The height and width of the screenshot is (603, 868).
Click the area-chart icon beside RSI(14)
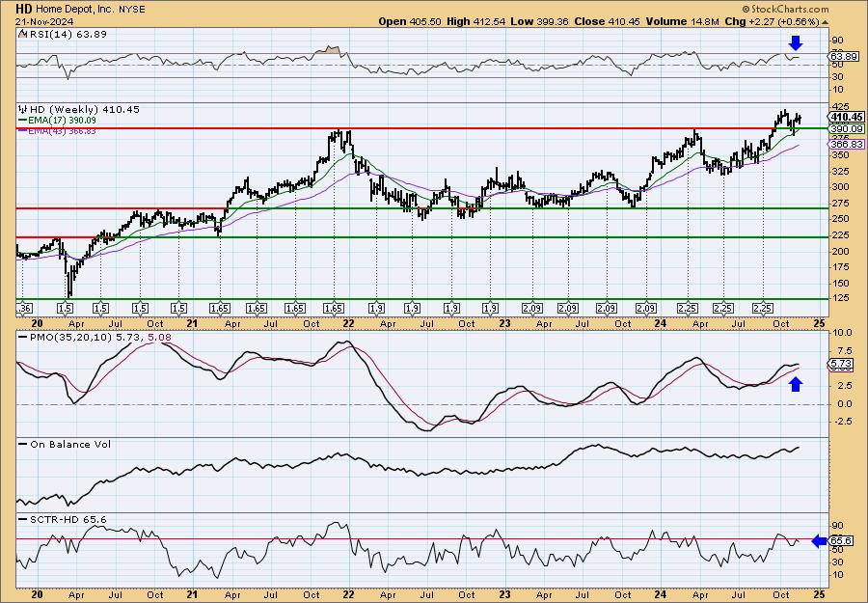pos(22,34)
